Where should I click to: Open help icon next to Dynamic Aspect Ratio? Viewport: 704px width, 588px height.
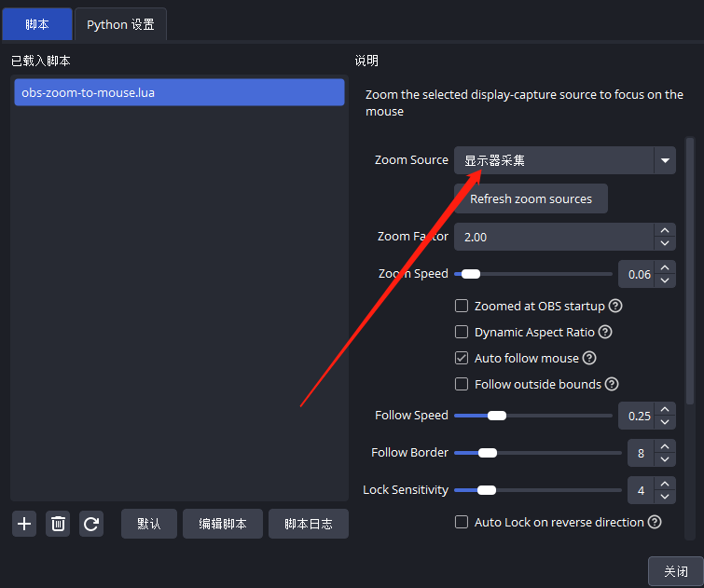pos(605,332)
